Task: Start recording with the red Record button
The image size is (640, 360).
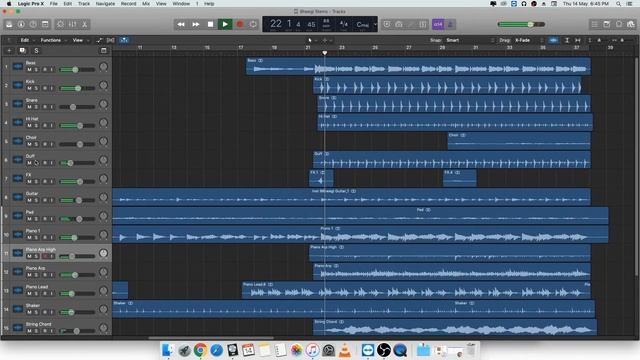Action: click(x=240, y=24)
